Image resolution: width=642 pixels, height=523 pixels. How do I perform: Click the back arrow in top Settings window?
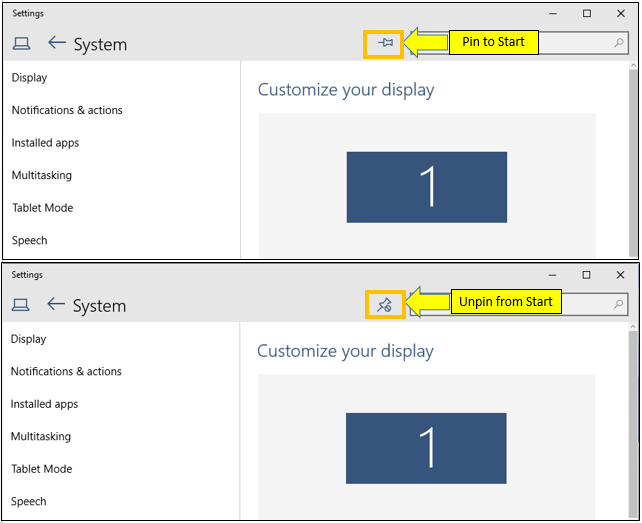point(57,42)
